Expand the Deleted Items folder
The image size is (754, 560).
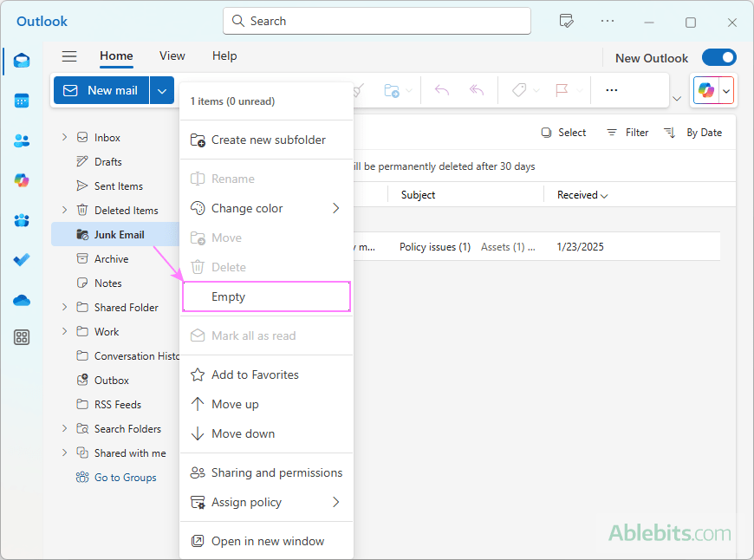click(x=64, y=210)
